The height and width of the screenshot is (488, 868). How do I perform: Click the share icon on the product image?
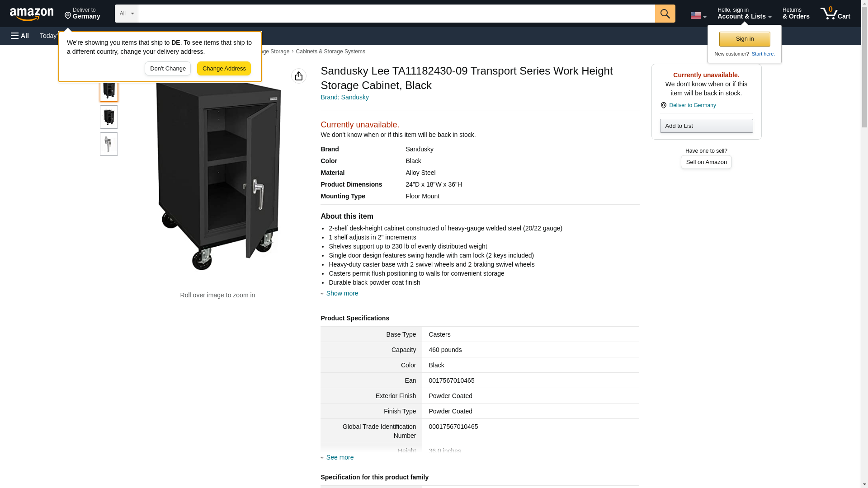[298, 76]
